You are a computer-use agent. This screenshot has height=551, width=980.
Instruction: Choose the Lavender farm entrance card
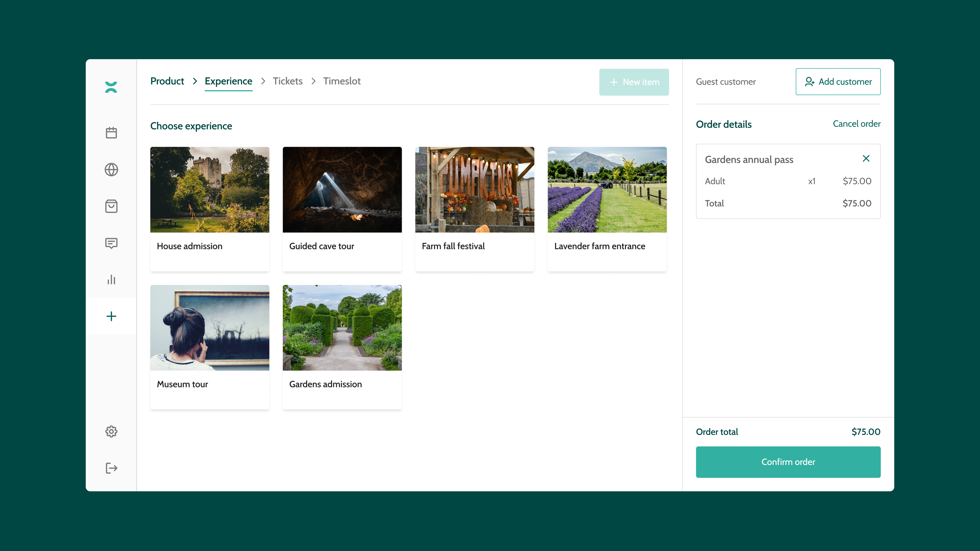pyautogui.click(x=607, y=209)
